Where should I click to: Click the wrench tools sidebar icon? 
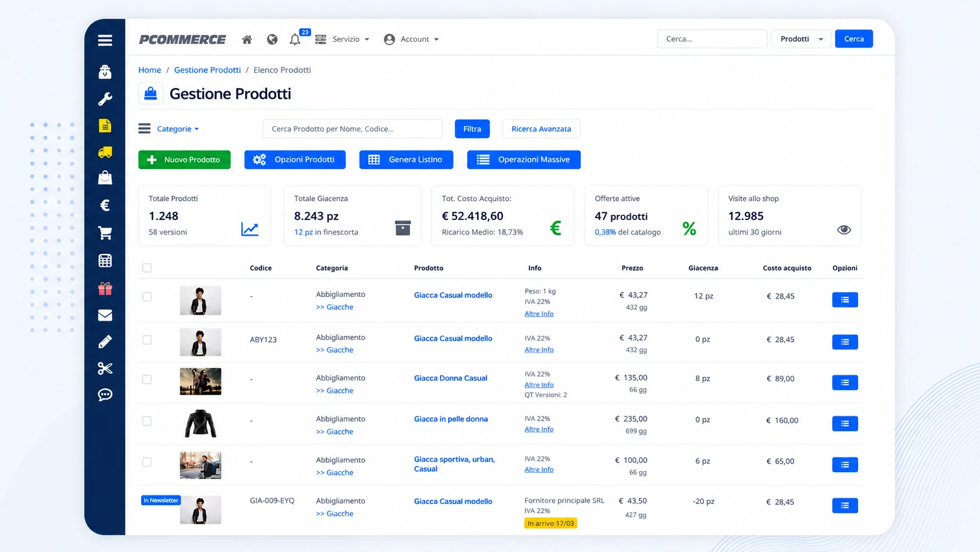105,99
